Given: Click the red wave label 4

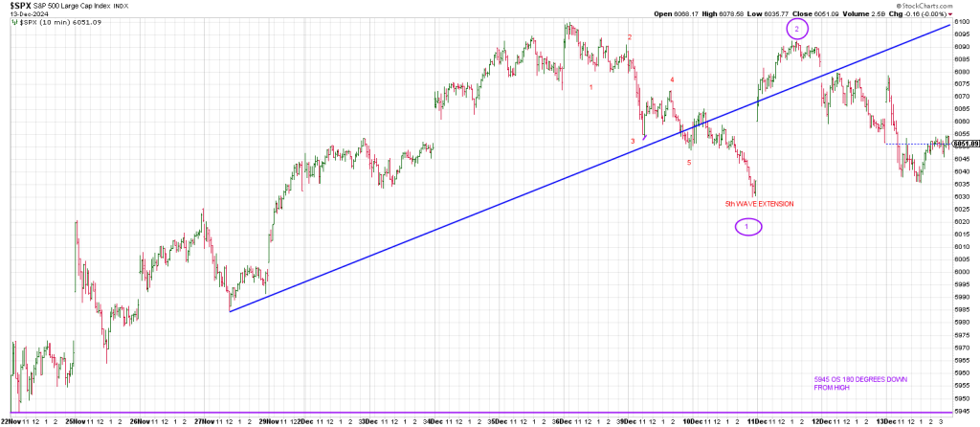Looking at the screenshot, I should point(672,80).
